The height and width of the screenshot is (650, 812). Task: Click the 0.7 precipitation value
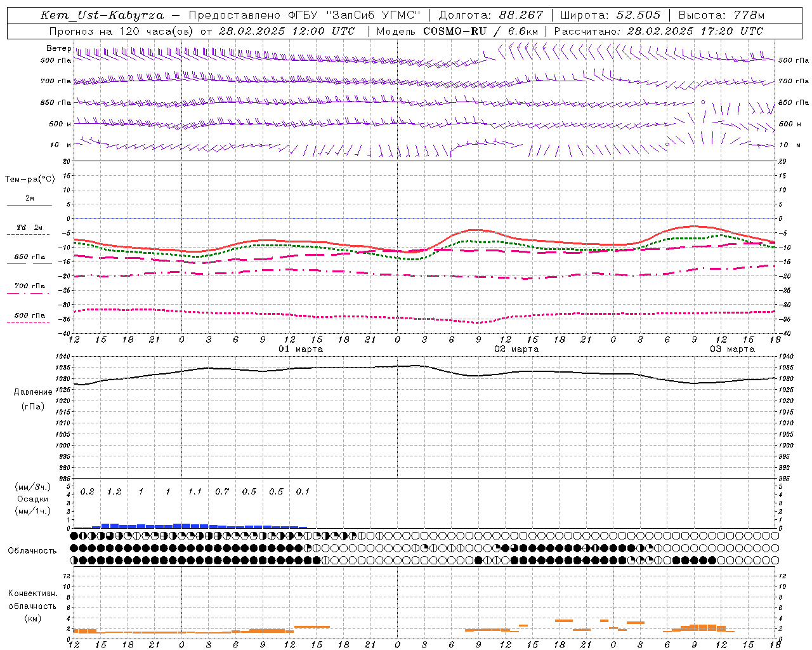point(222,492)
